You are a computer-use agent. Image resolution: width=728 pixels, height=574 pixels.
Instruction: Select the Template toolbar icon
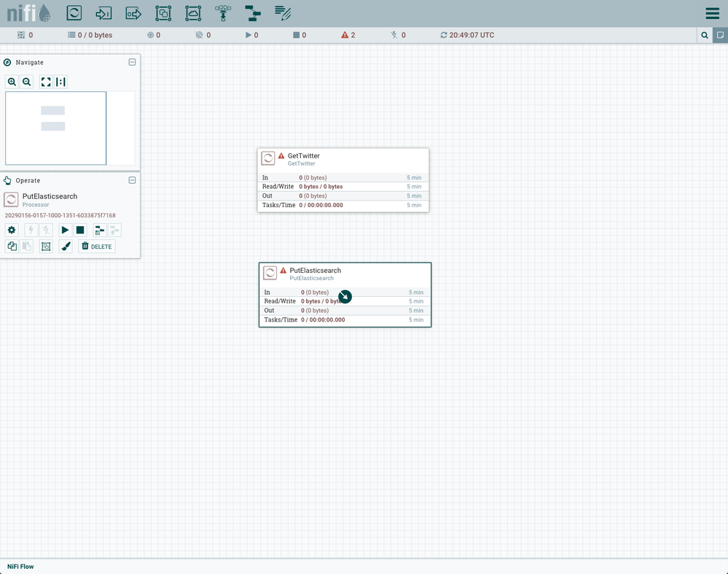pos(252,13)
